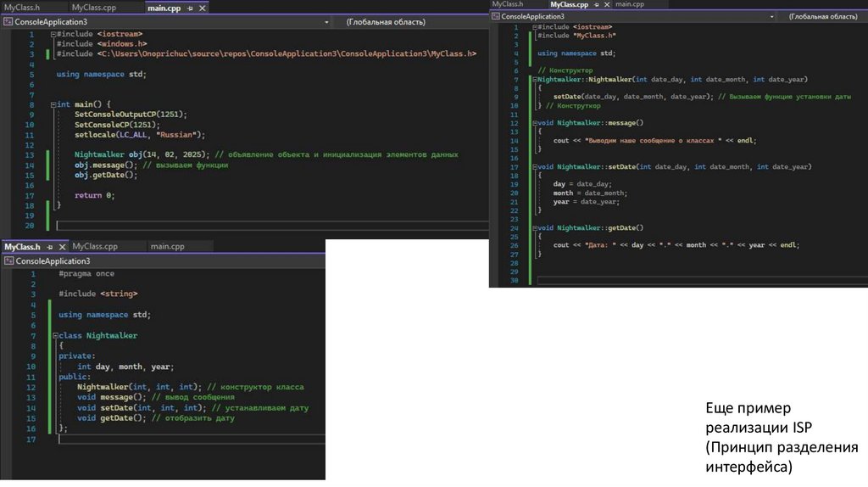
Task: Pin the active main.cpp tab
Action: (x=190, y=8)
